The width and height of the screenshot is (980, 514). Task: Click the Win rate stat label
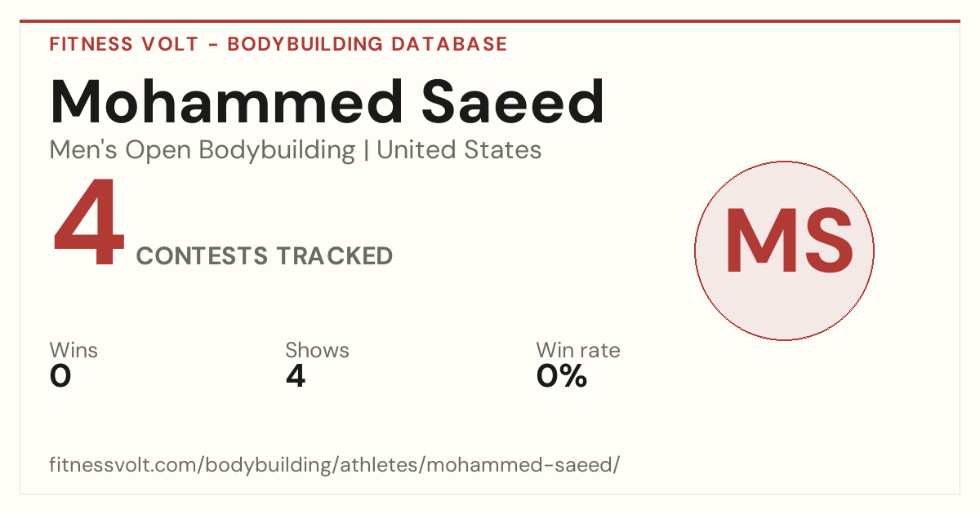pyautogui.click(x=578, y=351)
